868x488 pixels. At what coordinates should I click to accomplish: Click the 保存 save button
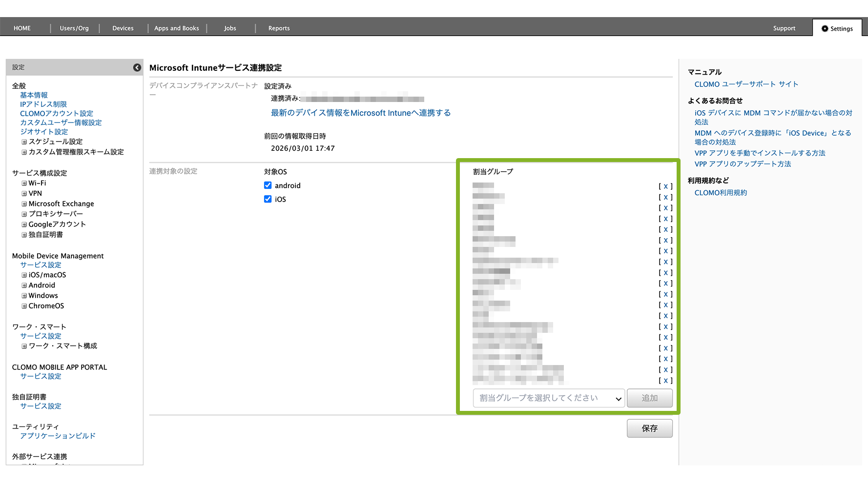(649, 428)
